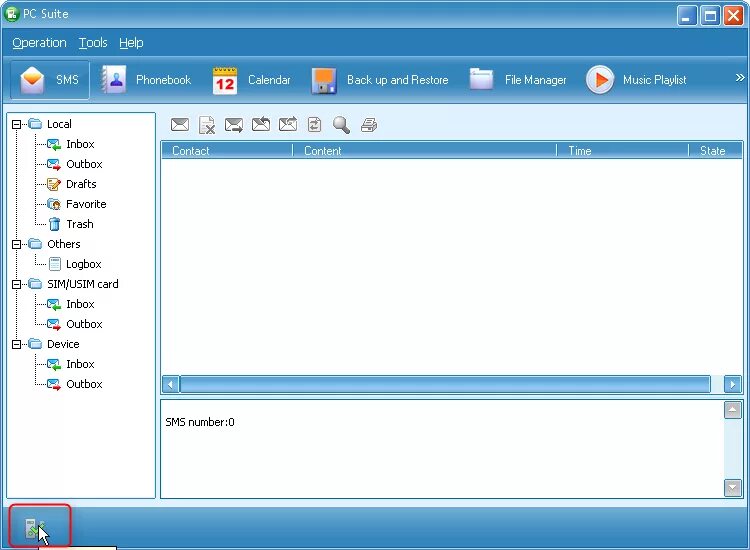Select the Device folder
The width and height of the screenshot is (750, 550).
pos(54,344)
